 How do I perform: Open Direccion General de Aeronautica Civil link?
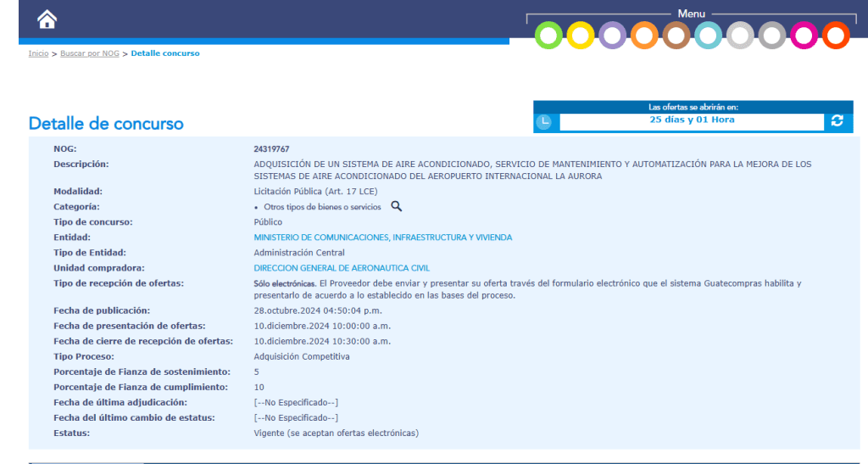pyautogui.click(x=342, y=268)
